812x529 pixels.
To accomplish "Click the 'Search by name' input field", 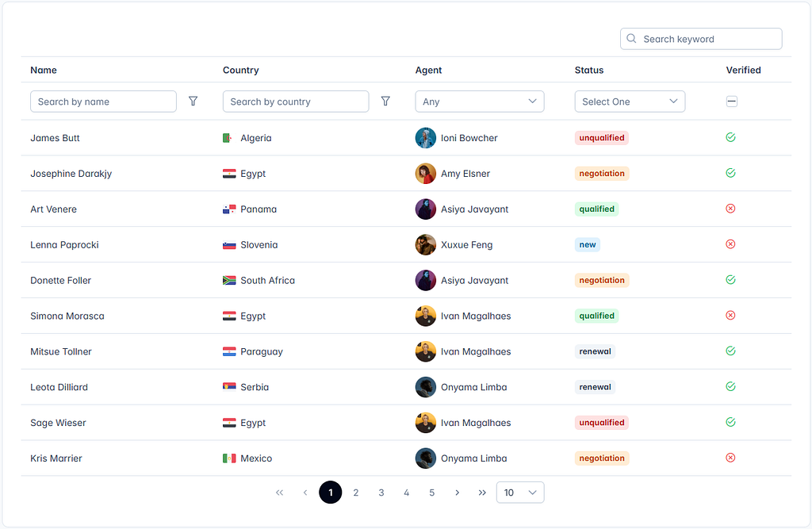I will [103, 102].
